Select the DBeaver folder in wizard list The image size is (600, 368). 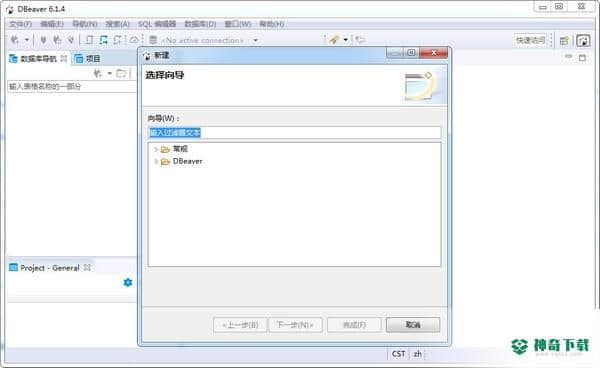(187, 161)
